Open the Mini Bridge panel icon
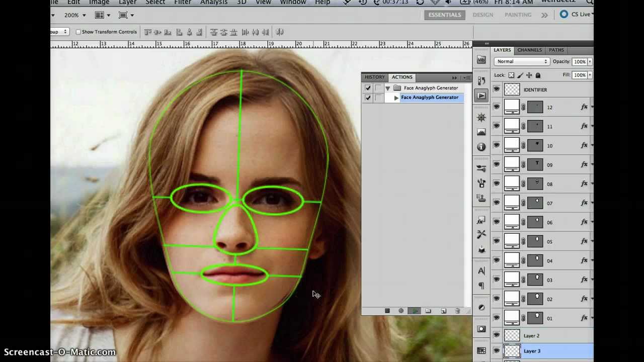The height and width of the screenshot is (362, 644). pyautogui.click(x=481, y=60)
